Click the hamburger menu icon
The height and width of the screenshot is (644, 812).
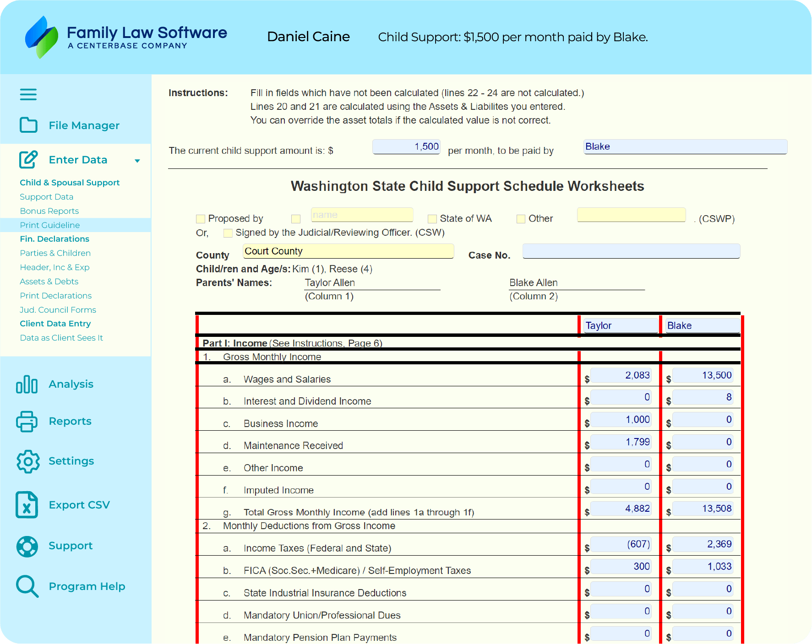click(x=28, y=94)
